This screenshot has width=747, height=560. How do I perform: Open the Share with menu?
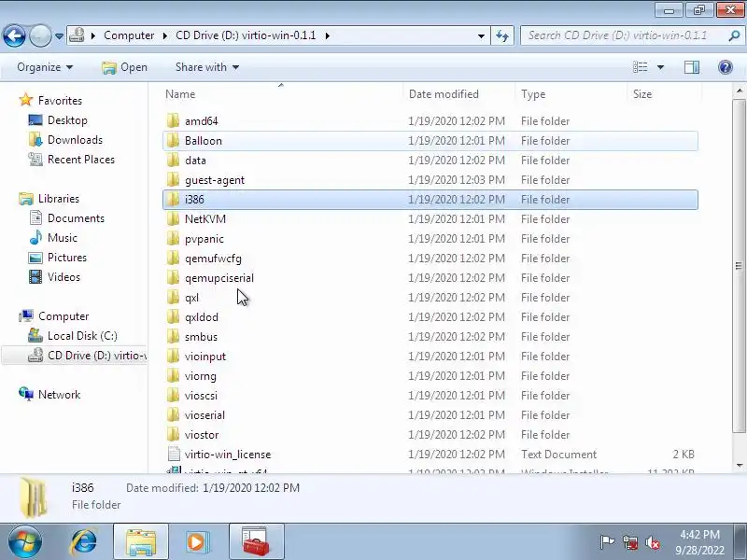click(x=206, y=67)
